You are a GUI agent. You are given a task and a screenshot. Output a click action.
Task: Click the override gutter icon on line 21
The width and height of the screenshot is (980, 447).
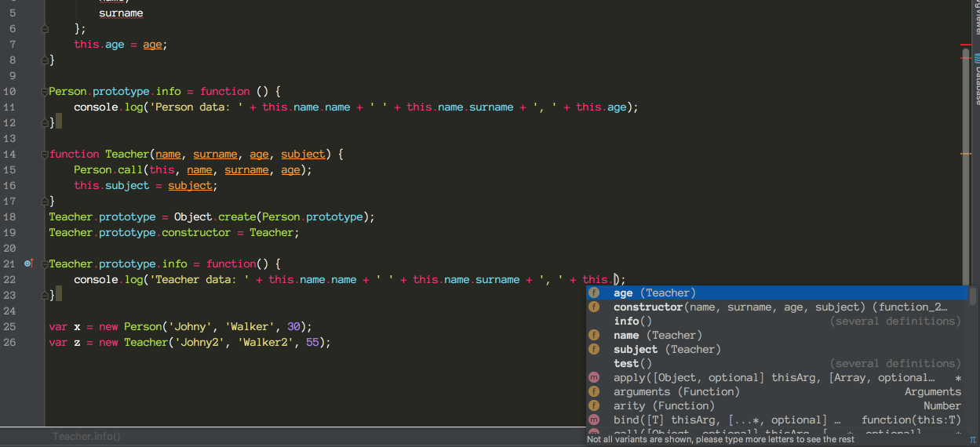click(x=29, y=263)
